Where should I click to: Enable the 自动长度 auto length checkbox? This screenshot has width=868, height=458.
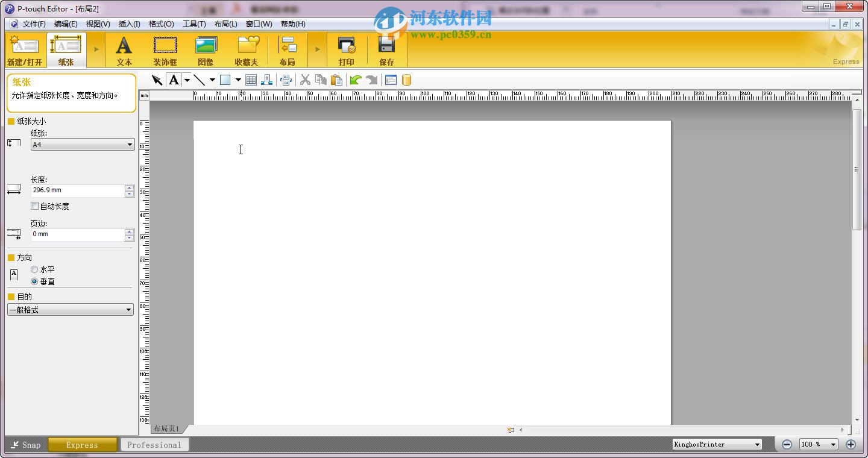coord(34,205)
